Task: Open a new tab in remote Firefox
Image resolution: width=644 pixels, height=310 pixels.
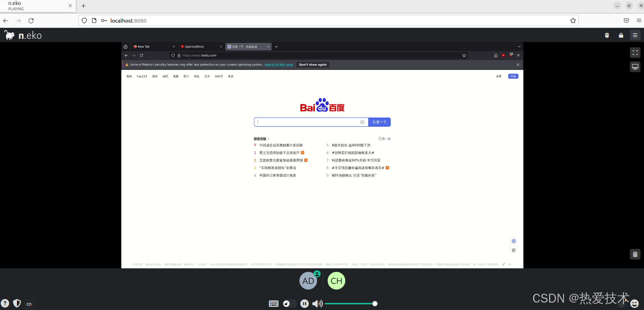Action: (x=276, y=47)
